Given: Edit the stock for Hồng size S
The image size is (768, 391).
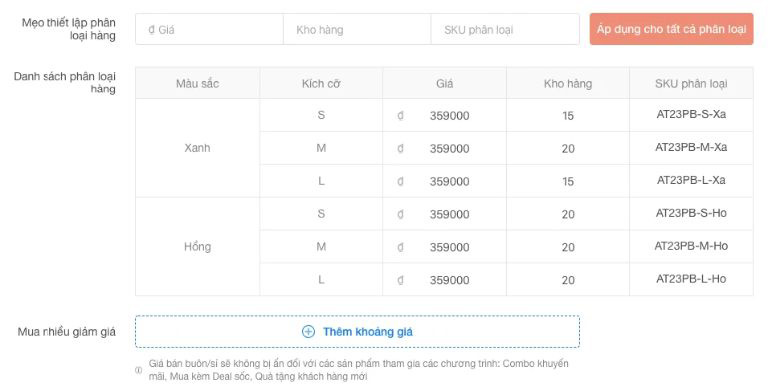Looking at the screenshot, I should coord(568,214).
